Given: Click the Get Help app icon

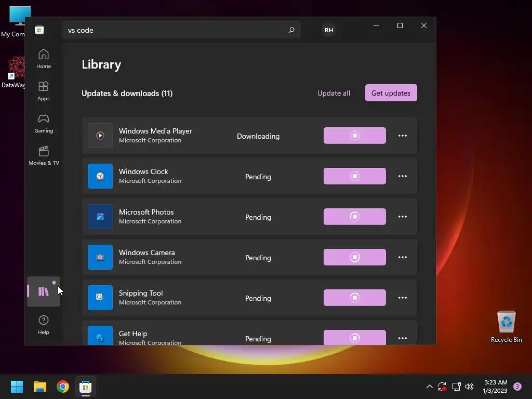Looking at the screenshot, I should coord(100,336).
